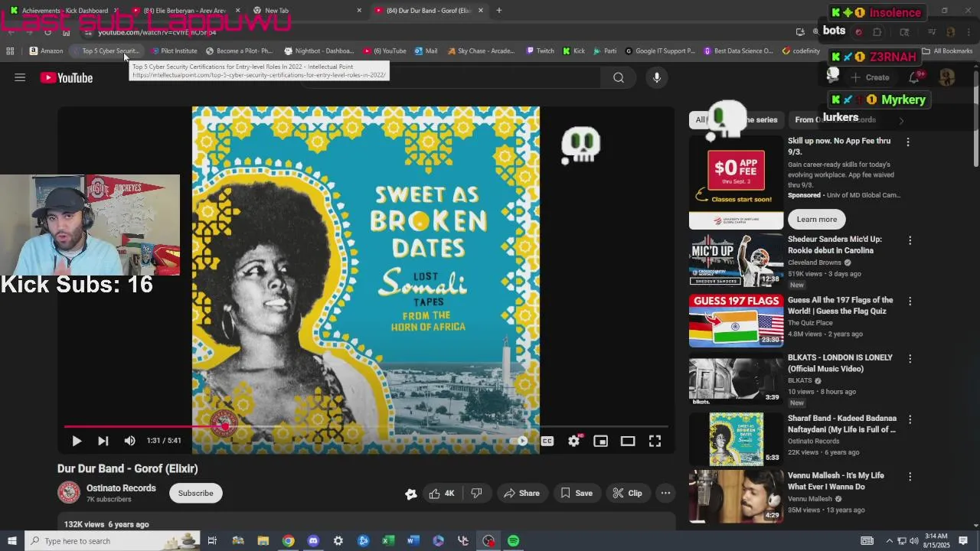
Task: Open Shedeur Sanders Mic'd Up thumbnail
Action: point(736,260)
